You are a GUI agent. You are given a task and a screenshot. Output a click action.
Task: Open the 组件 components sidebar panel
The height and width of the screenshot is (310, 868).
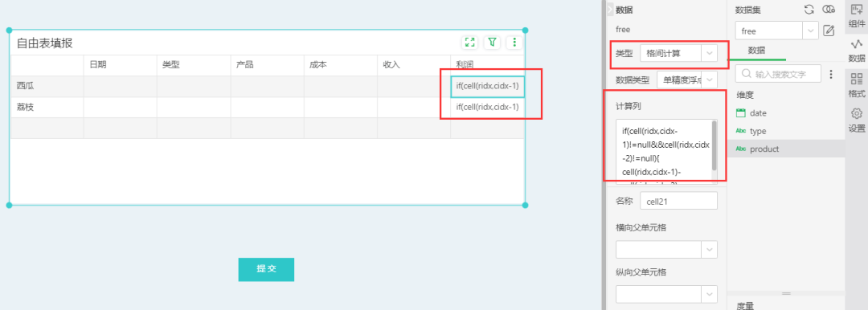tap(857, 15)
